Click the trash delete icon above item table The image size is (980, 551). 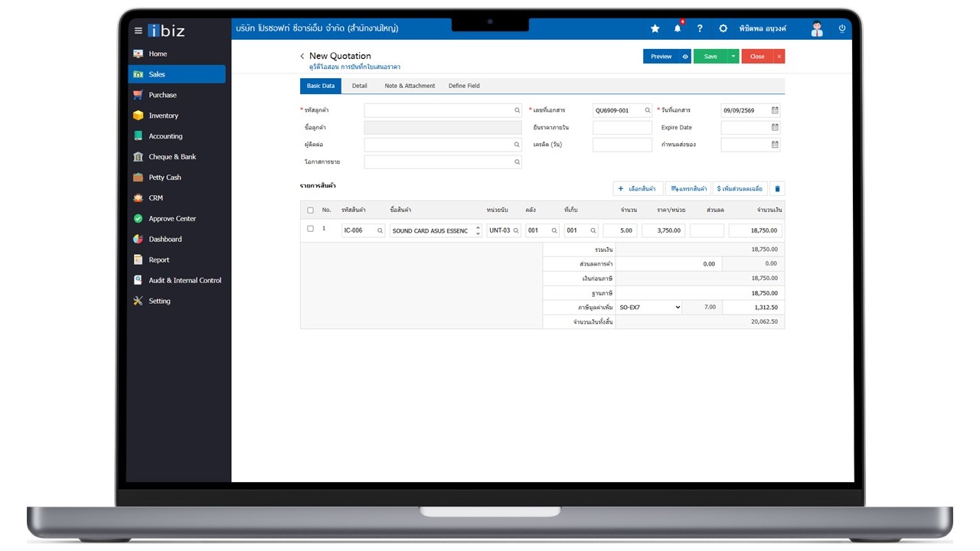776,188
